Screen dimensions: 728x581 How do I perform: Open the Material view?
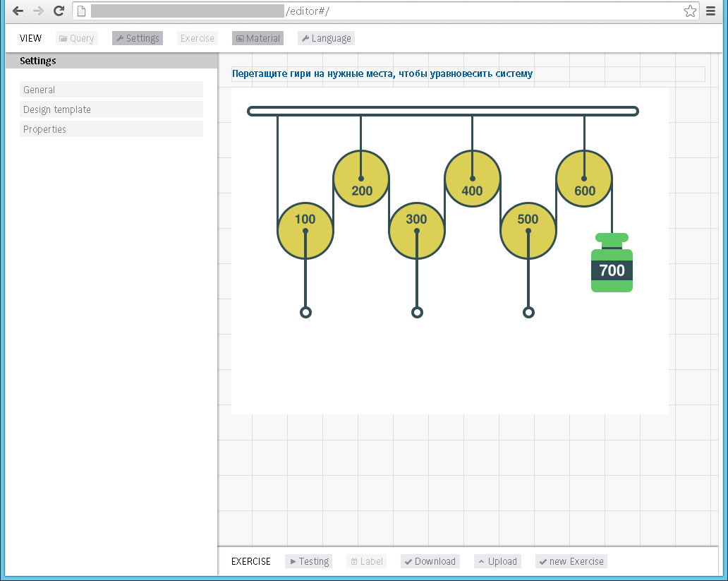pos(257,38)
